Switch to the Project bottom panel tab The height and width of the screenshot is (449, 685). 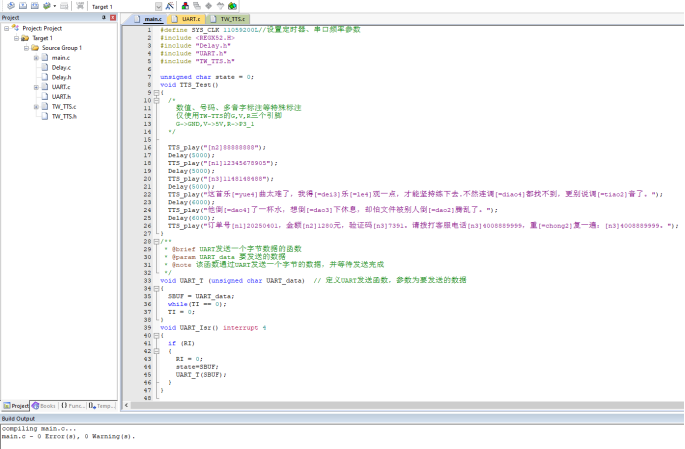[x=16, y=406]
